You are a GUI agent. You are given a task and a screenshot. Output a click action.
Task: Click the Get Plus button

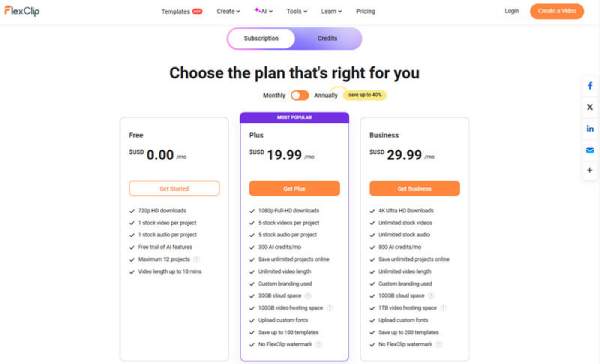click(294, 188)
